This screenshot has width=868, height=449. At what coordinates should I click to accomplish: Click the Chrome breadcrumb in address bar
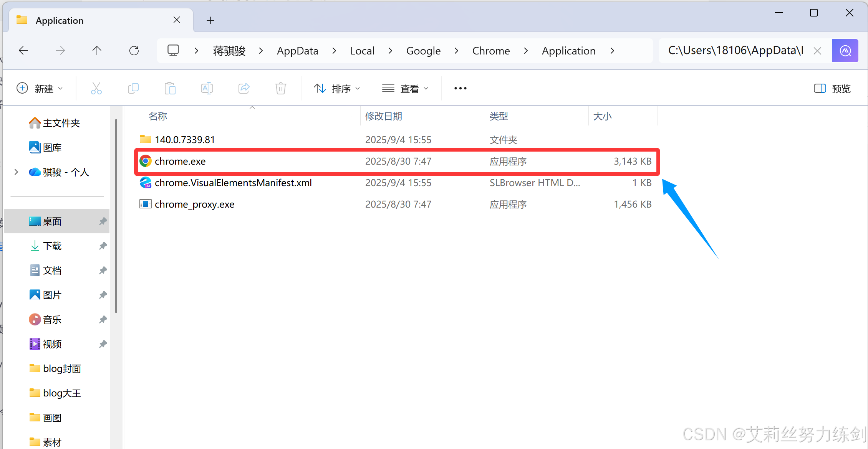(x=491, y=51)
